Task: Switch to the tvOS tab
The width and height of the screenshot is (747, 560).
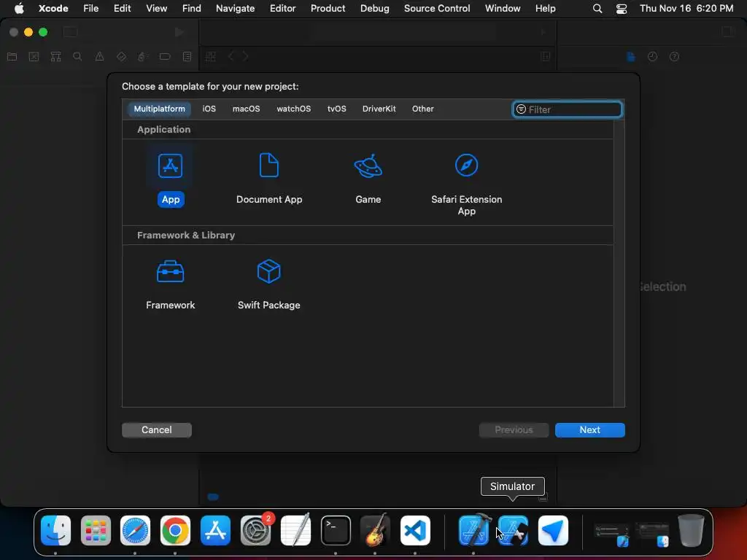Action: [x=336, y=109]
